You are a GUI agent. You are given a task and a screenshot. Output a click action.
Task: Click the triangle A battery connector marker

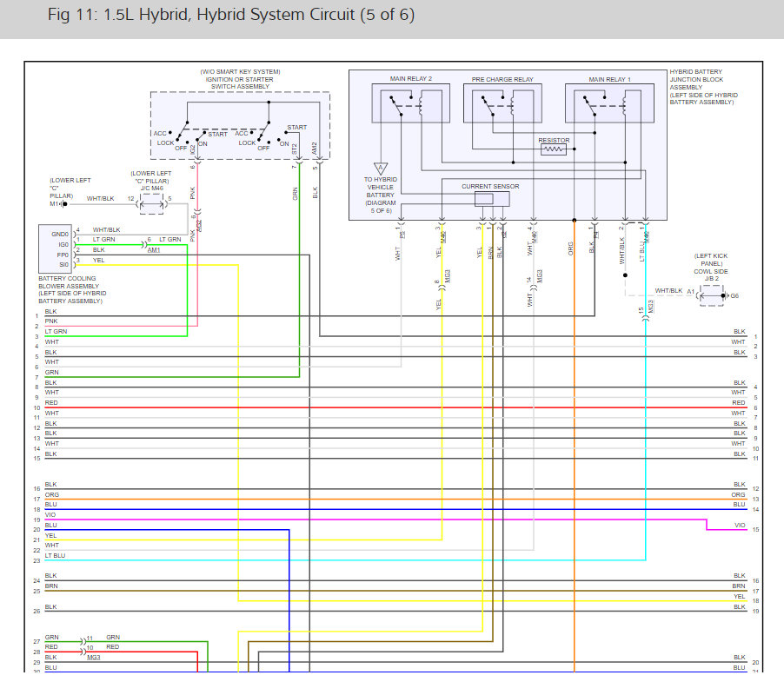click(380, 168)
